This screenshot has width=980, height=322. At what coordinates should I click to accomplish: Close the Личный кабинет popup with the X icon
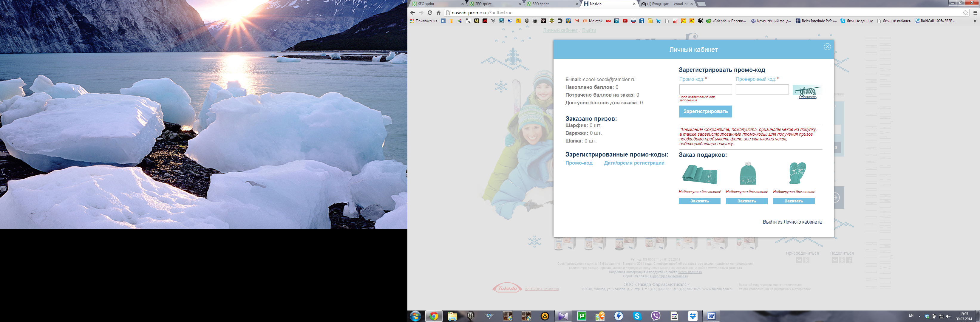point(827,47)
